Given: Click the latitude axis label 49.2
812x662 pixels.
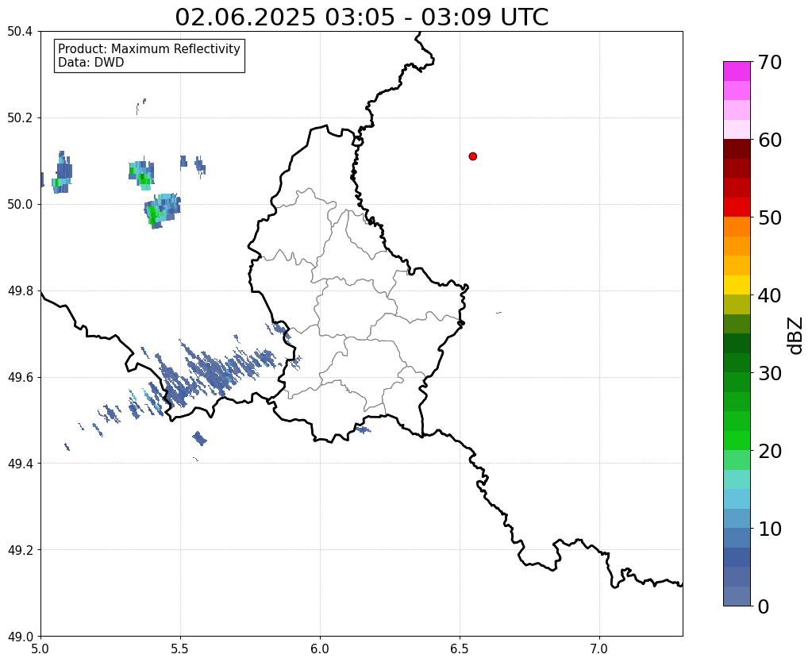Looking at the screenshot, I should 20,550.
